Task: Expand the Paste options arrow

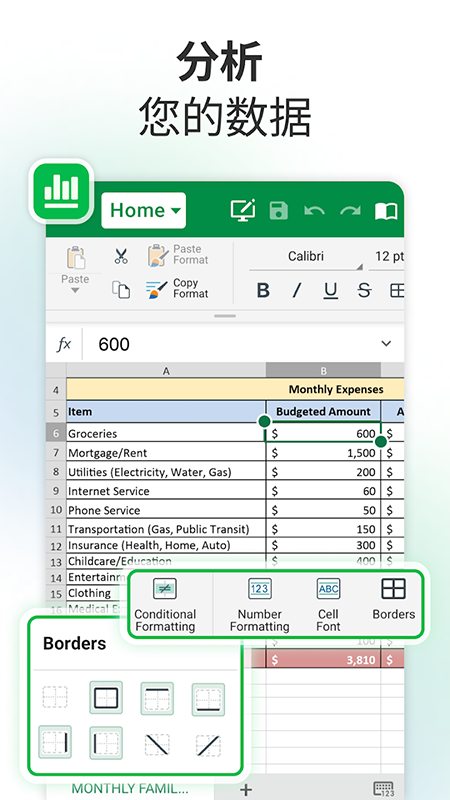Action: tap(75, 290)
